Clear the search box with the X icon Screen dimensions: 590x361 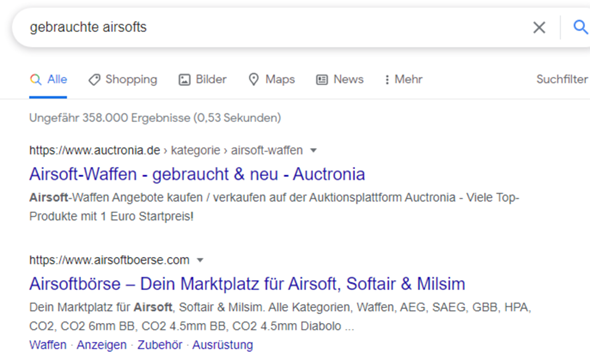coord(539,27)
